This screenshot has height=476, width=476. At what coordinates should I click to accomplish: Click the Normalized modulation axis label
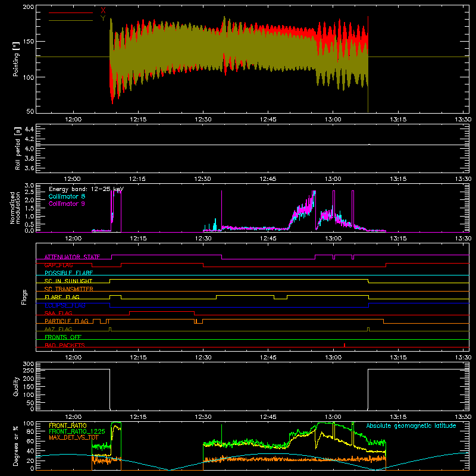point(15,208)
